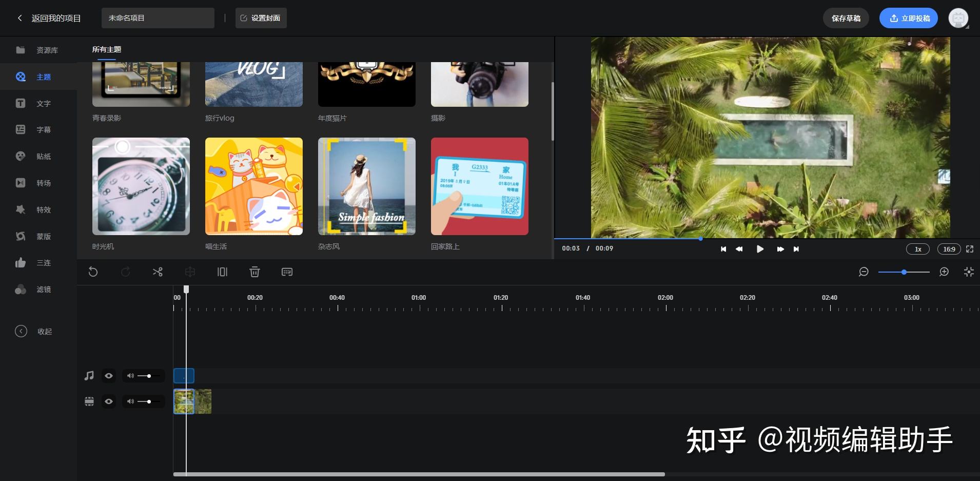
Task: Click the timeline zoom slider handle
Action: coord(904,272)
